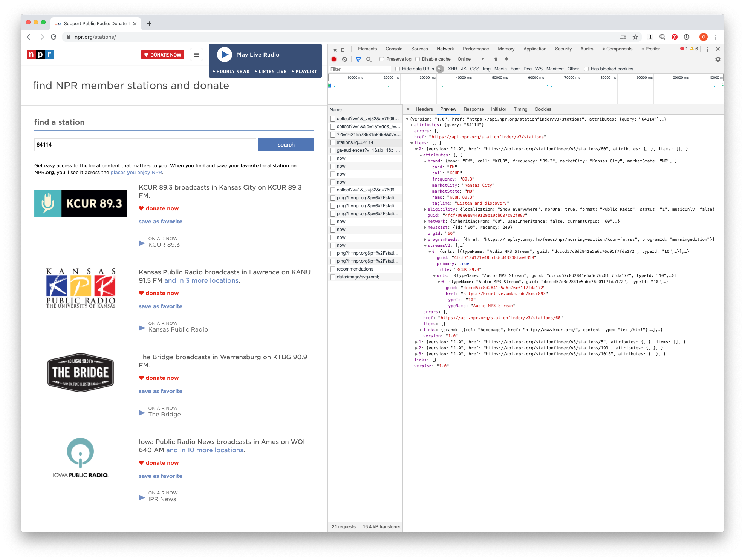Click the yellow warning count indicator
This screenshot has width=745, height=560.
[x=694, y=49]
